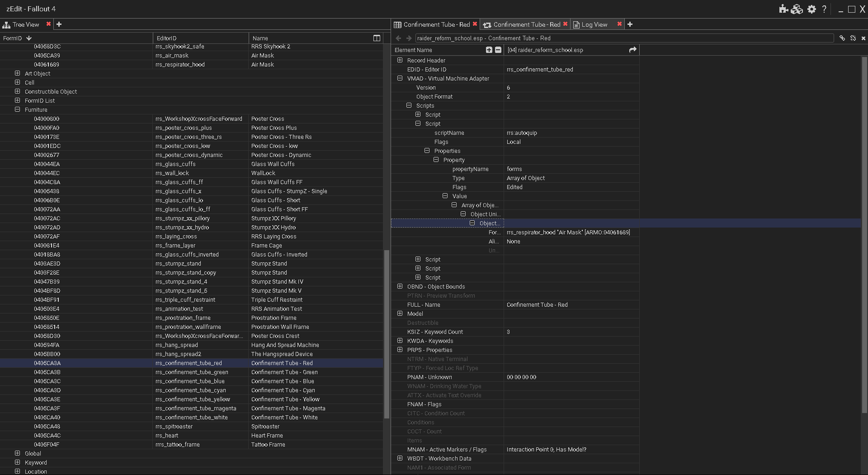The image size is (868, 475).
Task: Close the Log View tab
Action: click(619, 24)
